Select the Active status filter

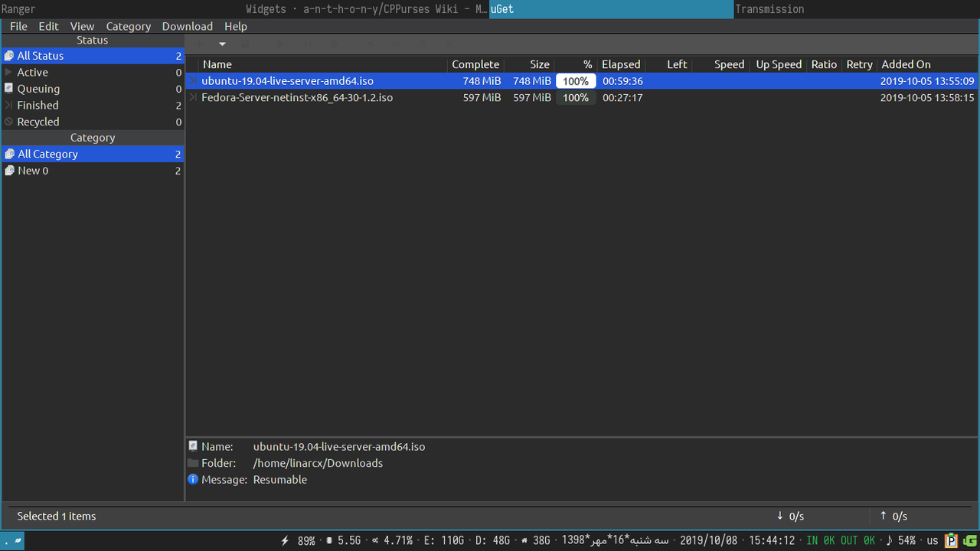click(31, 72)
